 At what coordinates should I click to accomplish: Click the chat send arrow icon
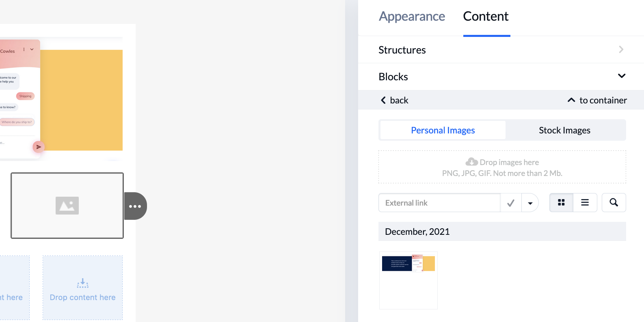pos(38,147)
